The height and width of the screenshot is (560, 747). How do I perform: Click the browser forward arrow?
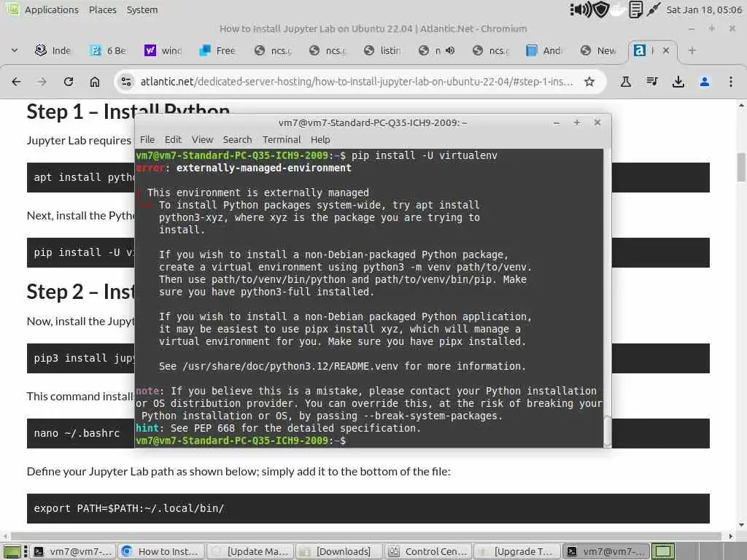click(x=42, y=82)
